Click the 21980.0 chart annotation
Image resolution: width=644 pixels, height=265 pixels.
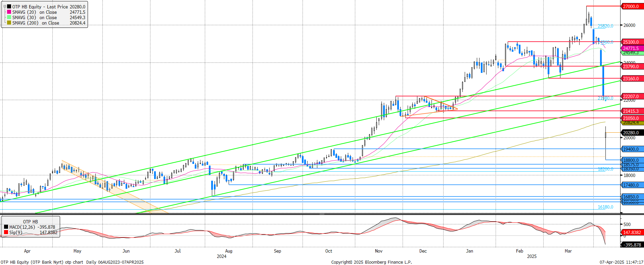605,98
